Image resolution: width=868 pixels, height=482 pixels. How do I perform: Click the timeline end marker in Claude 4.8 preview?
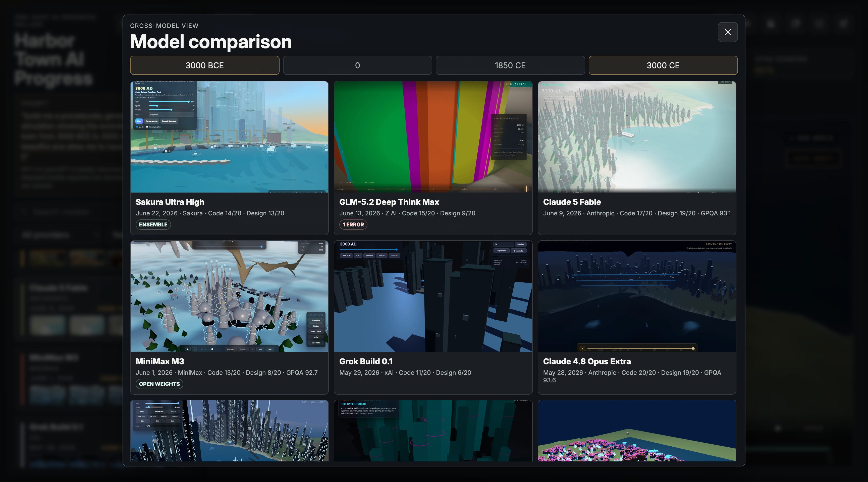click(693, 349)
